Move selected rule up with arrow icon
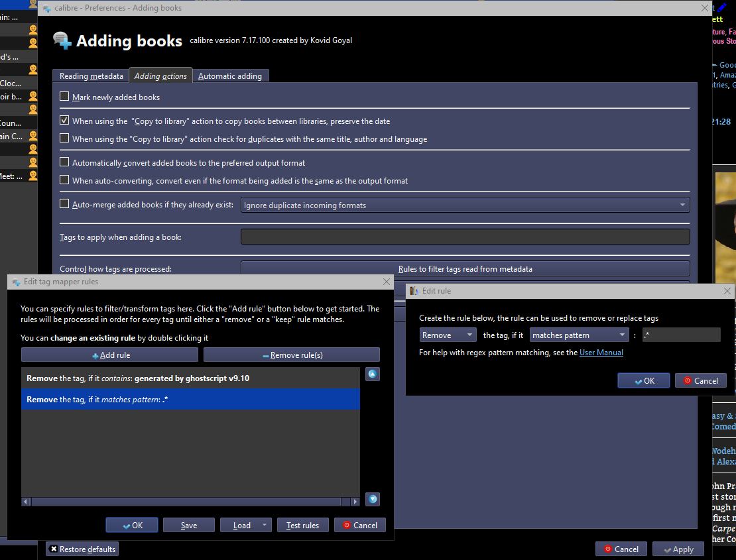Screen dimensions: 736x560 [372, 374]
